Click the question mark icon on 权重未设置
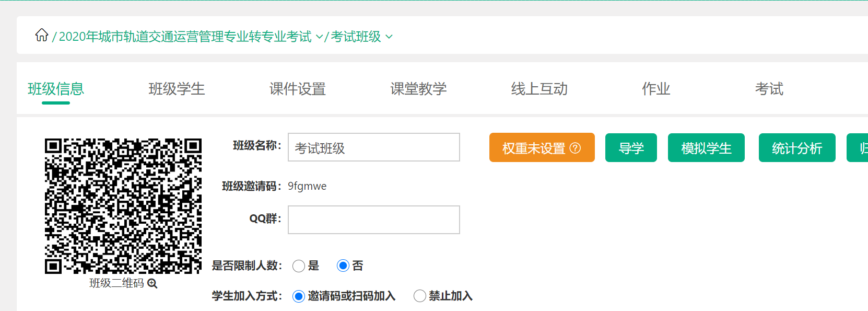 tap(575, 148)
